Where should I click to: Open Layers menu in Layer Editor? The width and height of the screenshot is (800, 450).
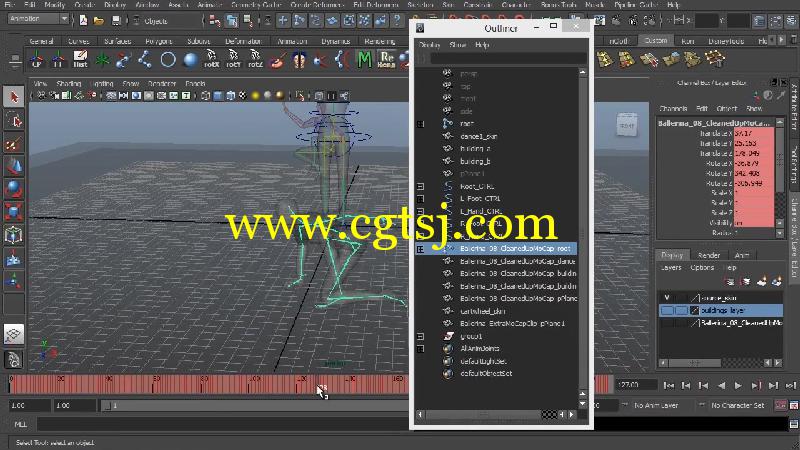(x=671, y=267)
